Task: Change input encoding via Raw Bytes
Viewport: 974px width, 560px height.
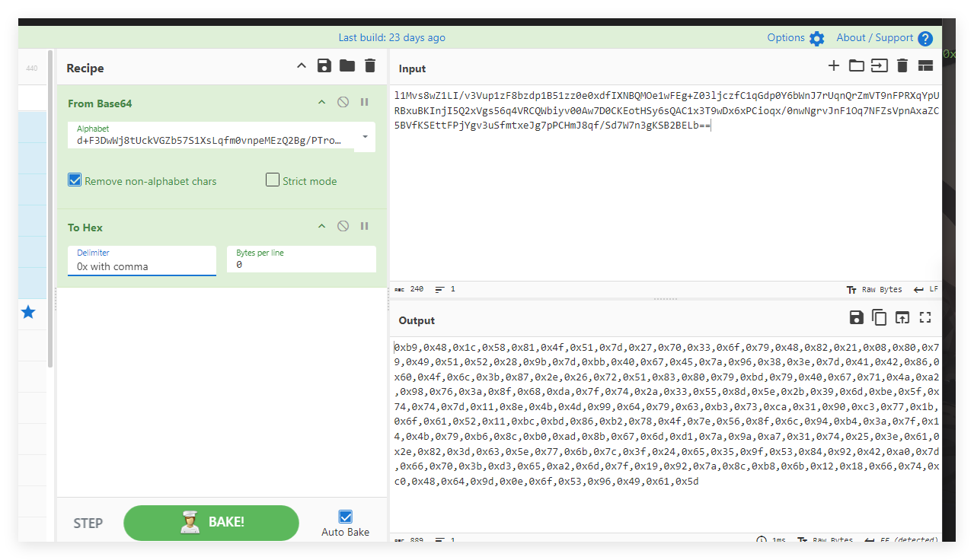Action: [874, 289]
